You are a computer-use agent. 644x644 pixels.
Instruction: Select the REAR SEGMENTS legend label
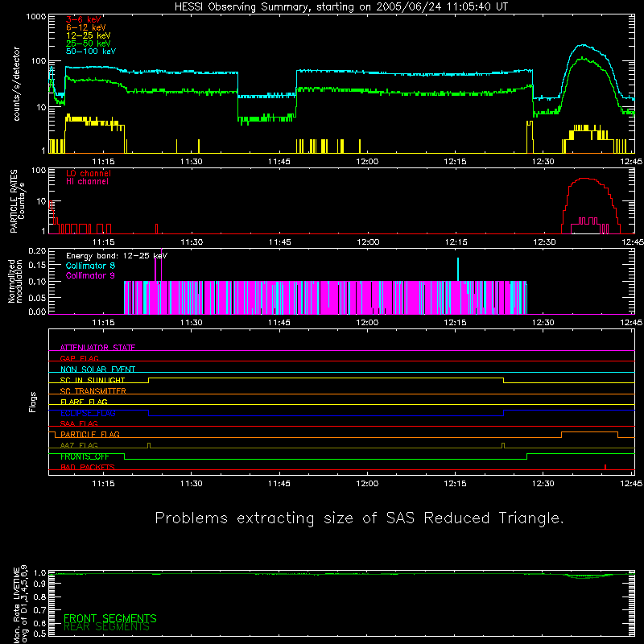point(106,627)
